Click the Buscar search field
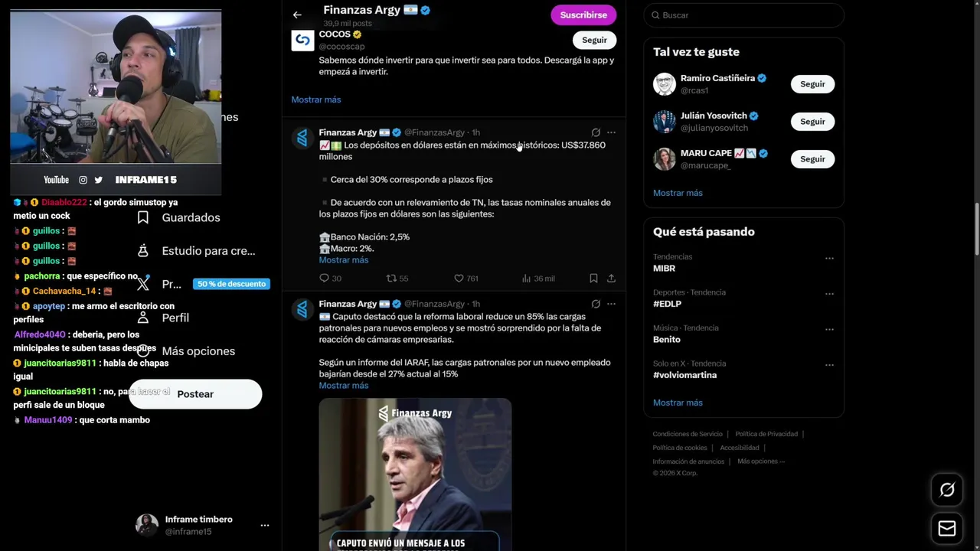 743,15
